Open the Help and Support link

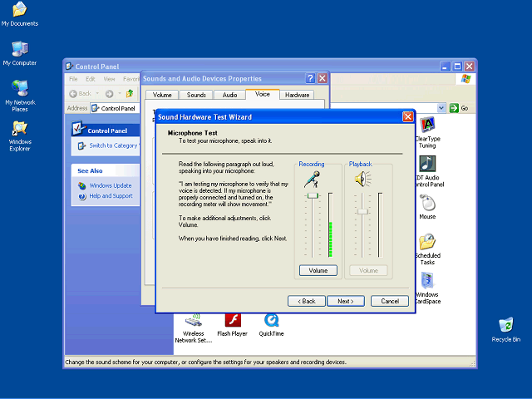[x=111, y=196]
